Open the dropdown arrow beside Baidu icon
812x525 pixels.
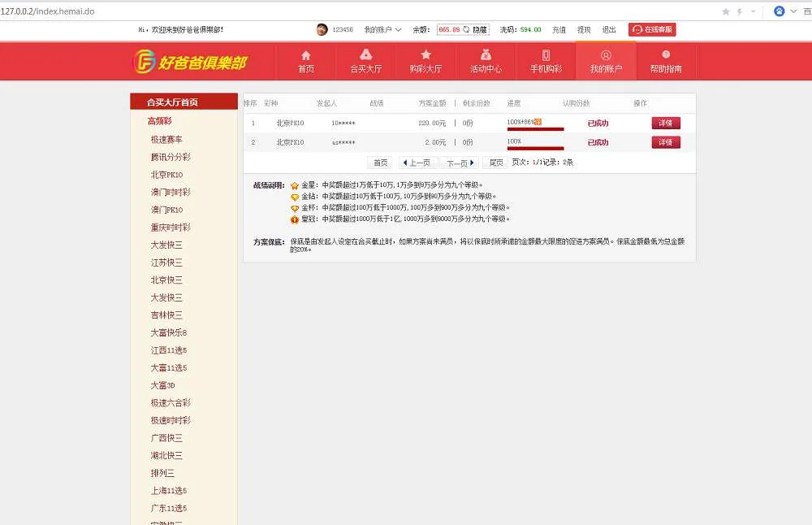tap(794, 11)
